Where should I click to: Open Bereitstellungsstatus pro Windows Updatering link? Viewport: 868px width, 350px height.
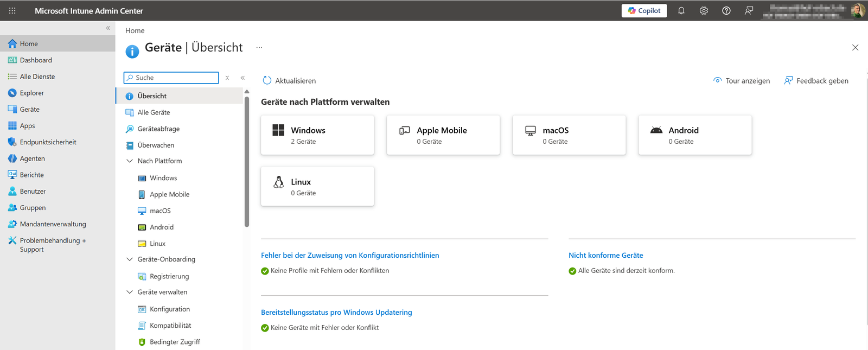click(x=336, y=312)
